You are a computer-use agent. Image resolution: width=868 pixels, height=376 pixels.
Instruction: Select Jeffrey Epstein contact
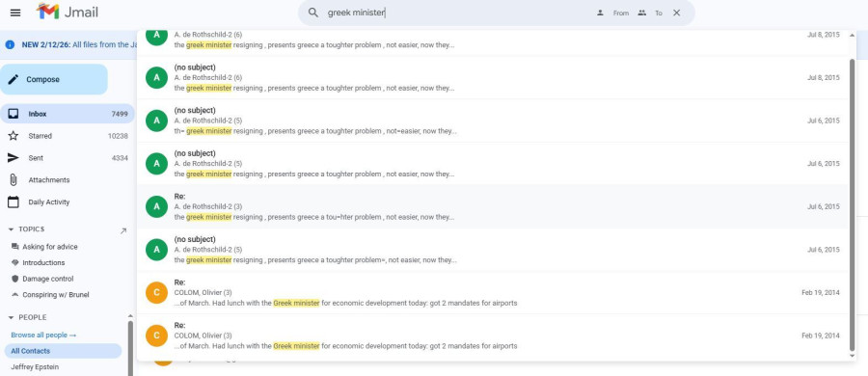click(35, 367)
